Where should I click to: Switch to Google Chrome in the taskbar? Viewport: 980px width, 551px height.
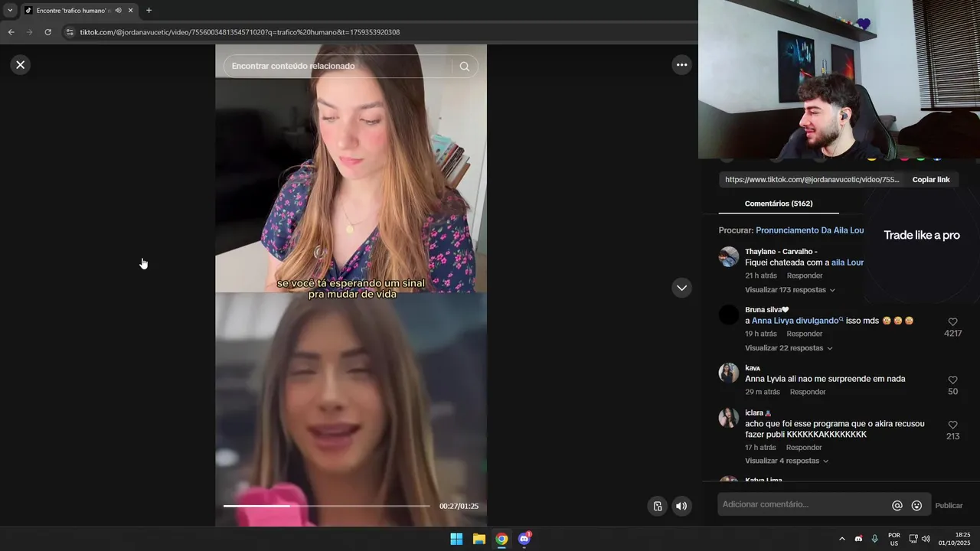pos(501,539)
